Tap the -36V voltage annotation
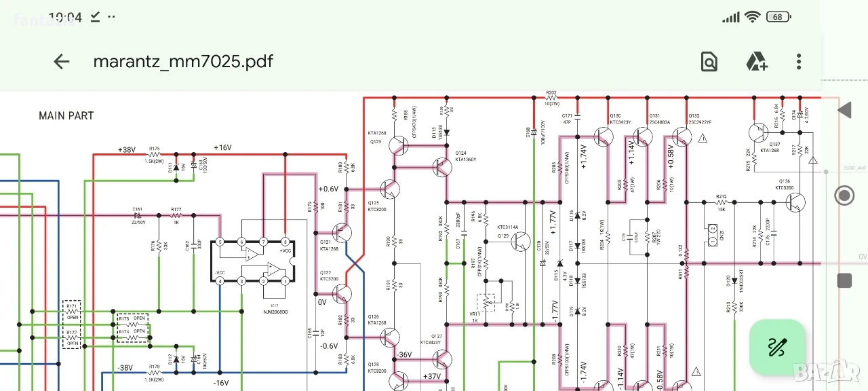The height and width of the screenshot is (391, 868). coord(404,355)
